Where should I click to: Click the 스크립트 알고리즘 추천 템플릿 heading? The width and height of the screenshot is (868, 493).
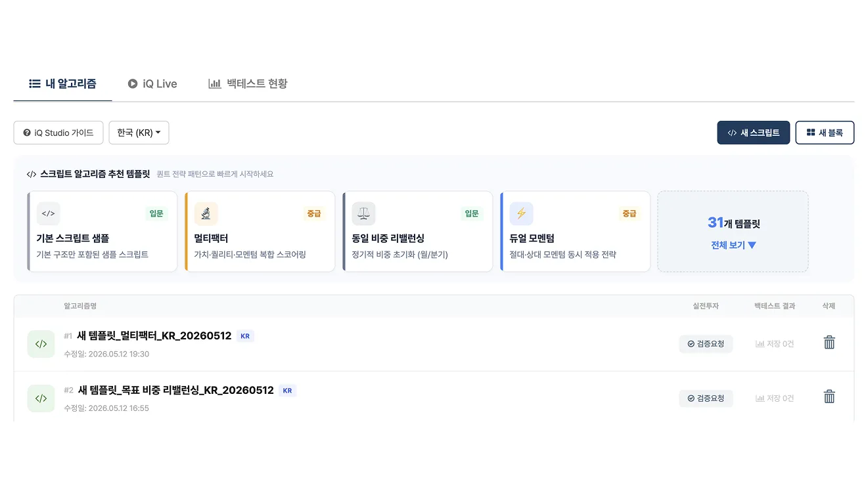pyautogui.click(x=95, y=175)
